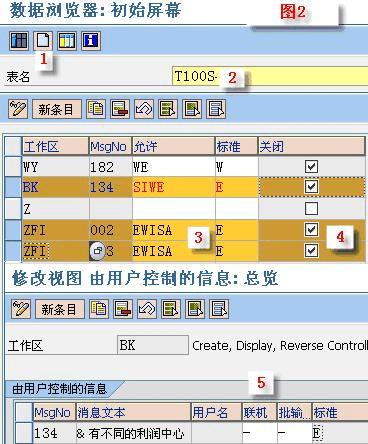Click the 002 MsgNo cell
Screen dimensions: 368x444
pyautogui.click(x=110, y=230)
